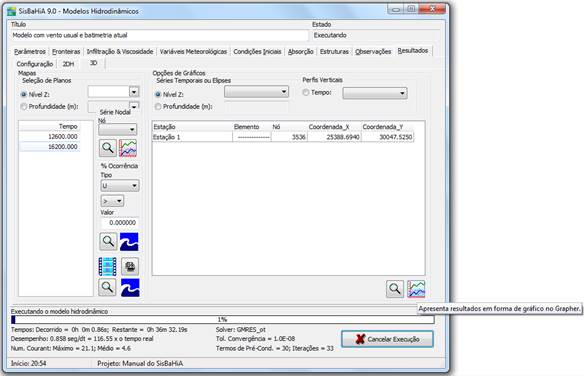Open the Perfis Verticais Tempo dropdown
Viewport: 584px width, 376px height.
pyautogui.click(x=375, y=93)
